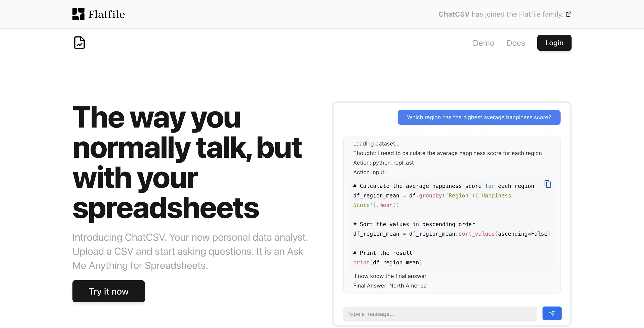Click the ChatCSV file-chart logo icon
The image size is (644, 328).
pyautogui.click(x=79, y=43)
